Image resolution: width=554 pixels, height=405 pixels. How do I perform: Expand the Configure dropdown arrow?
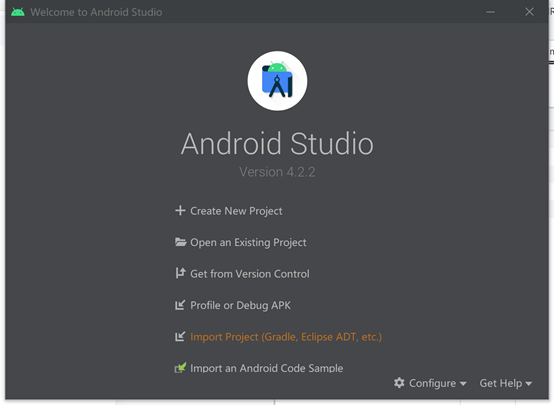[x=463, y=384]
